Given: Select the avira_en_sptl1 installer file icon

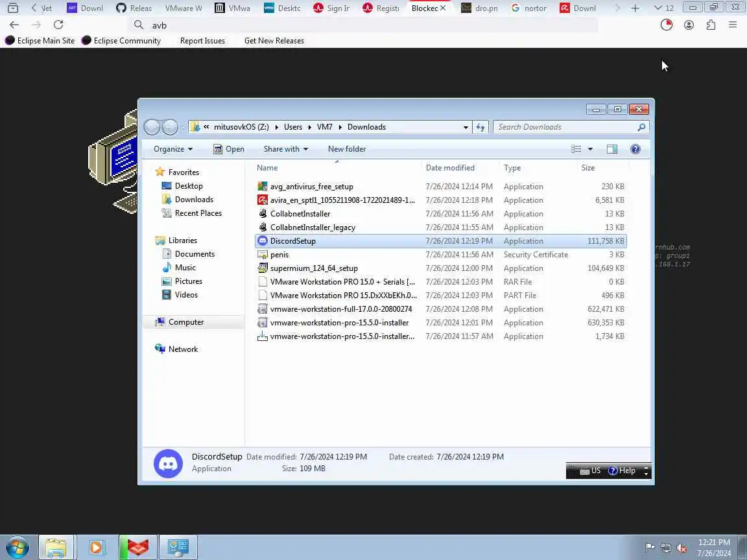Looking at the screenshot, I should click(262, 200).
